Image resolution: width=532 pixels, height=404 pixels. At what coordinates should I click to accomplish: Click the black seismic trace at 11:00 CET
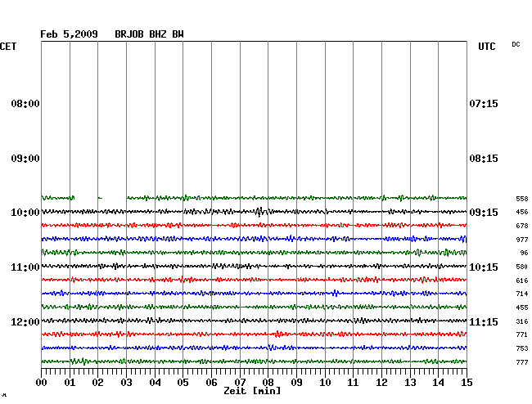click(254, 266)
